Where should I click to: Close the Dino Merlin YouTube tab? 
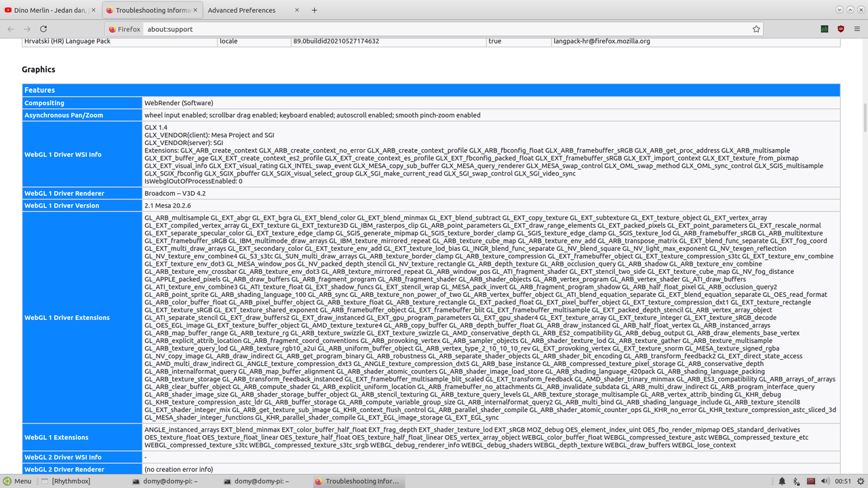(x=92, y=10)
